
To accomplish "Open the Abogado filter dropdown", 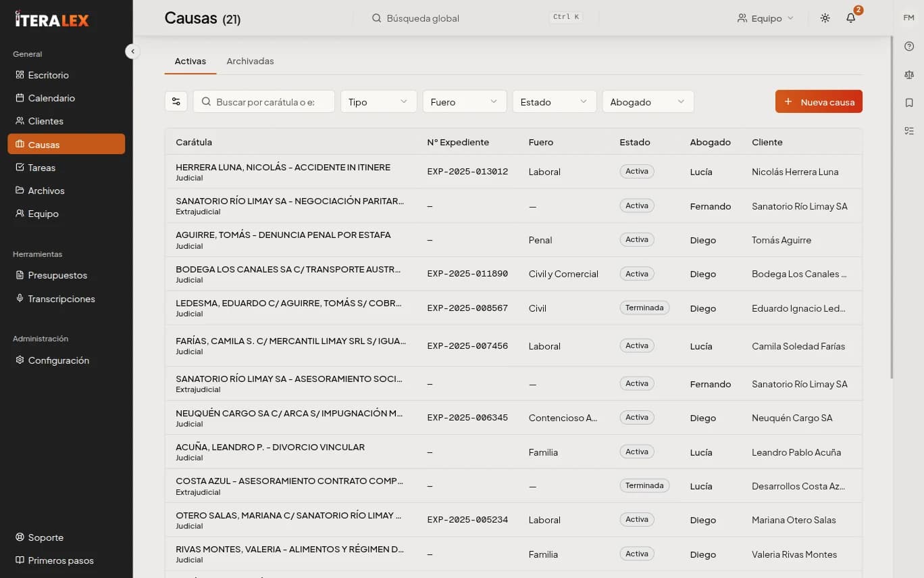I will [x=648, y=101].
